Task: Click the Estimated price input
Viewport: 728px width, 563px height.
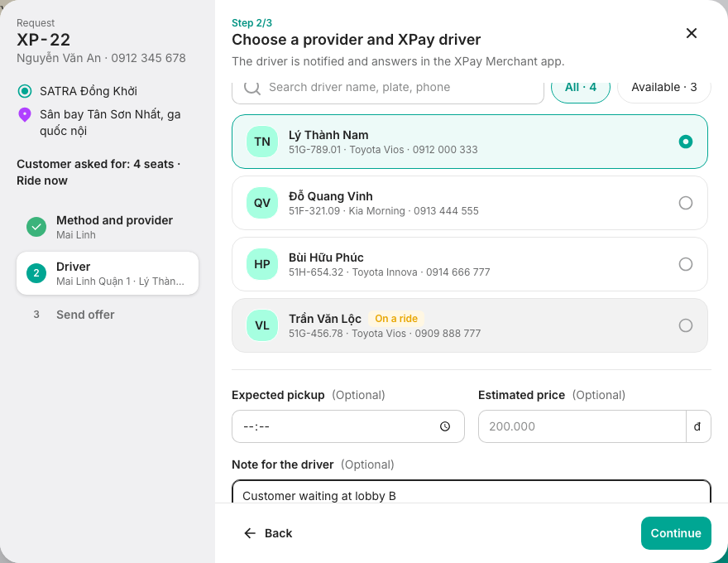Action: pos(582,426)
